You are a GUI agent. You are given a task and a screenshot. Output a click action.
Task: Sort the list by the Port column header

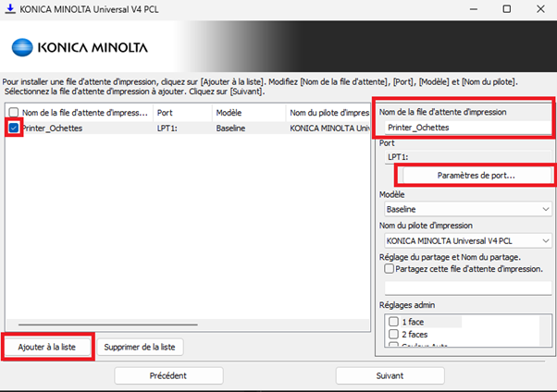tap(180, 113)
